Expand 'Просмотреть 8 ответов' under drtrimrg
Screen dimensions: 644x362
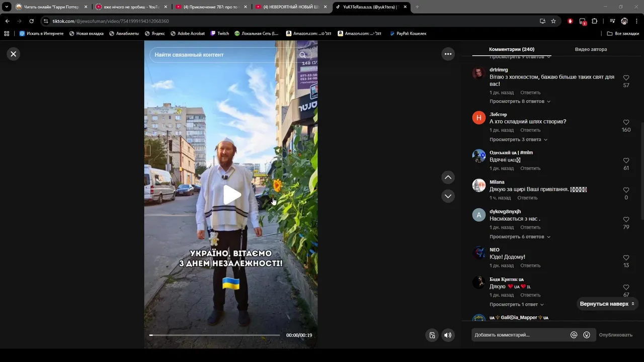[x=520, y=102]
